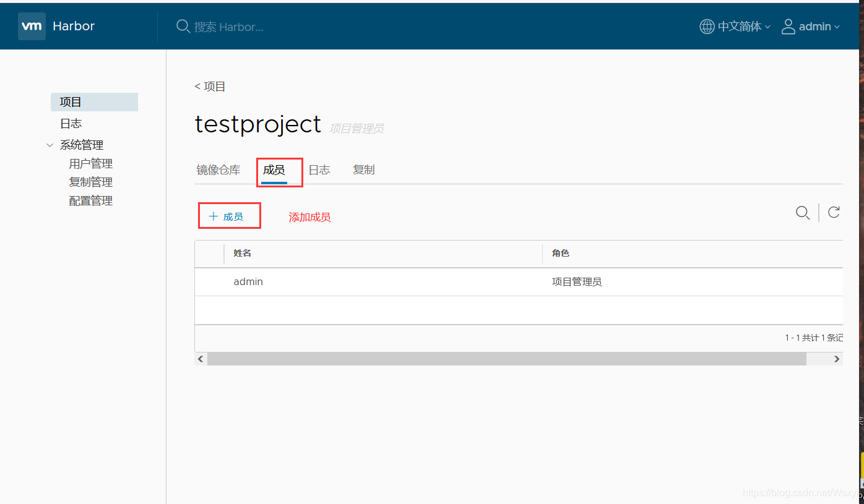Open 用户管理 in the sidebar
The image size is (864, 504).
pos(91,164)
